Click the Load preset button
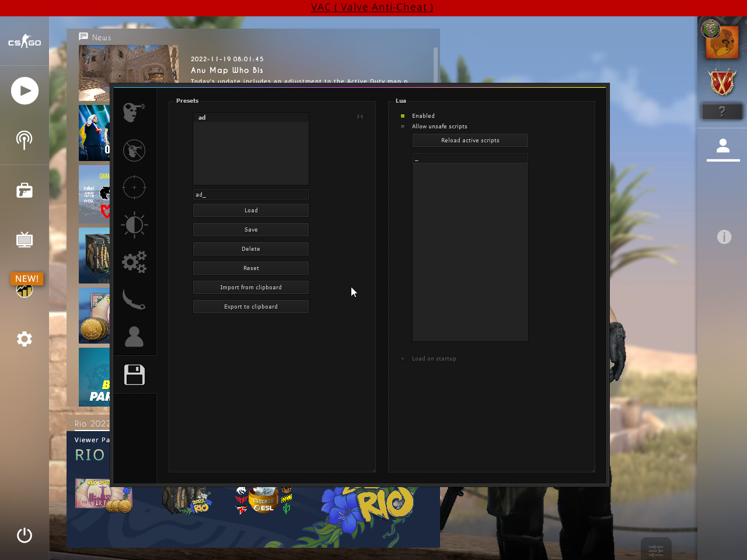The height and width of the screenshot is (560, 747). tap(251, 211)
